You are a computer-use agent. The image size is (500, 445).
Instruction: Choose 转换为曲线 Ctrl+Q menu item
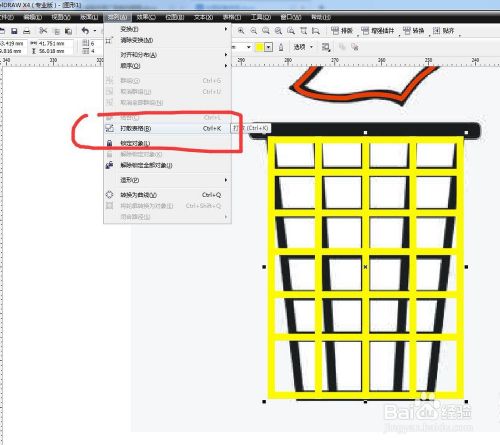click(x=167, y=195)
